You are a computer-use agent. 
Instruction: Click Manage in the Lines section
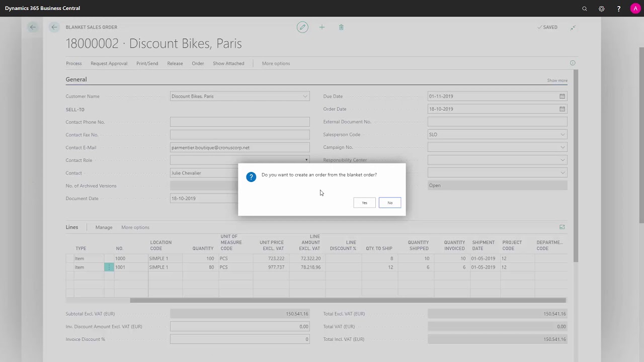click(x=104, y=227)
